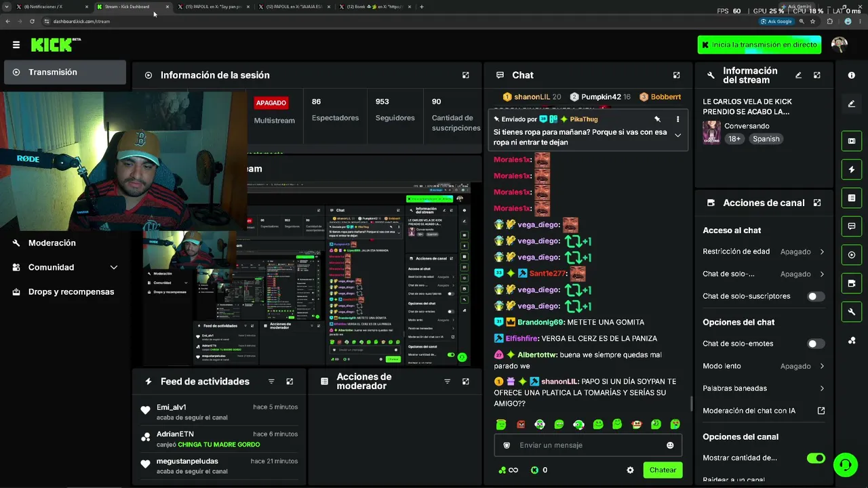The width and height of the screenshot is (868, 488).
Task: Toggle the wrench widget icon in sidebar
Action: 852,312
